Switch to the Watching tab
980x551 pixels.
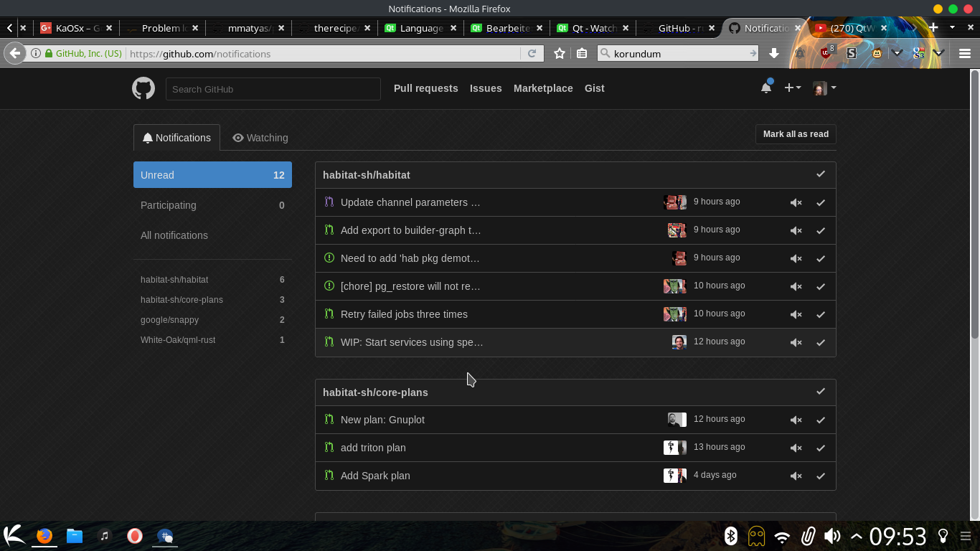[x=260, y=137]
